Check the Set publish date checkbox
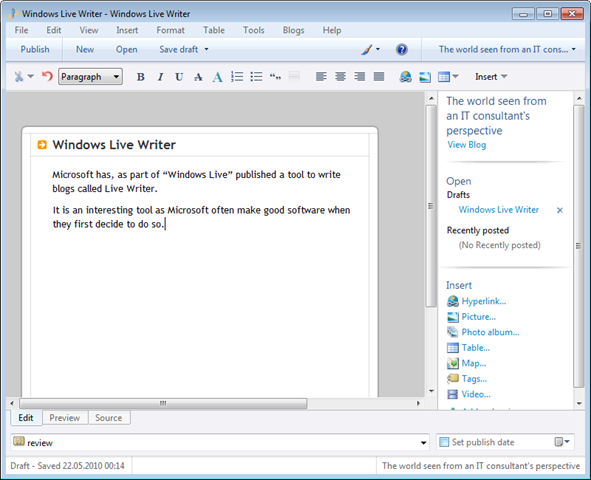Screen dimensions: 591x480 [x=444, y=442]
